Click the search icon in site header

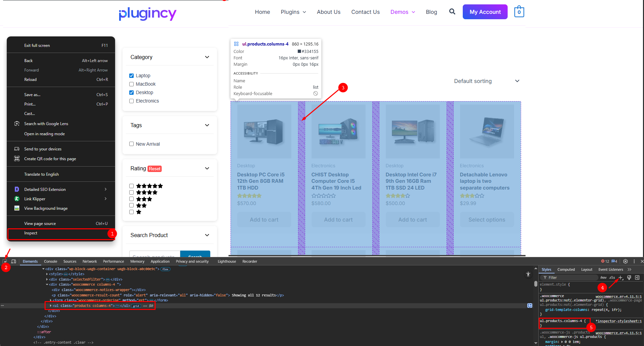[452, 12]
